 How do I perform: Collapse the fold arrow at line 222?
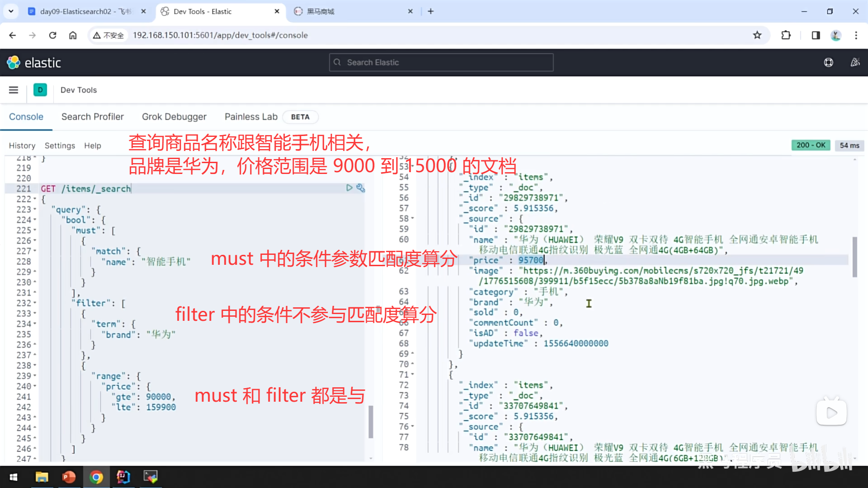point(35,199)
